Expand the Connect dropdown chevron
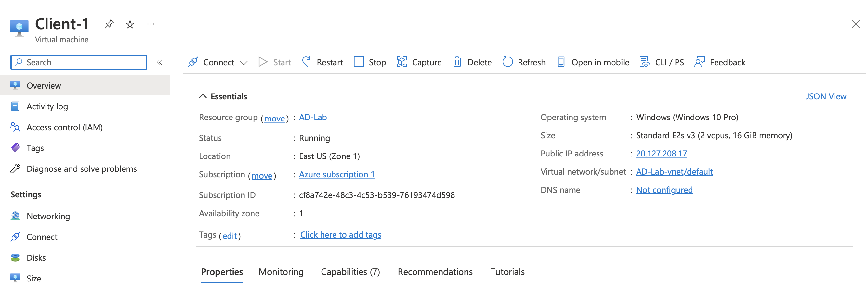 click(244, 63)
